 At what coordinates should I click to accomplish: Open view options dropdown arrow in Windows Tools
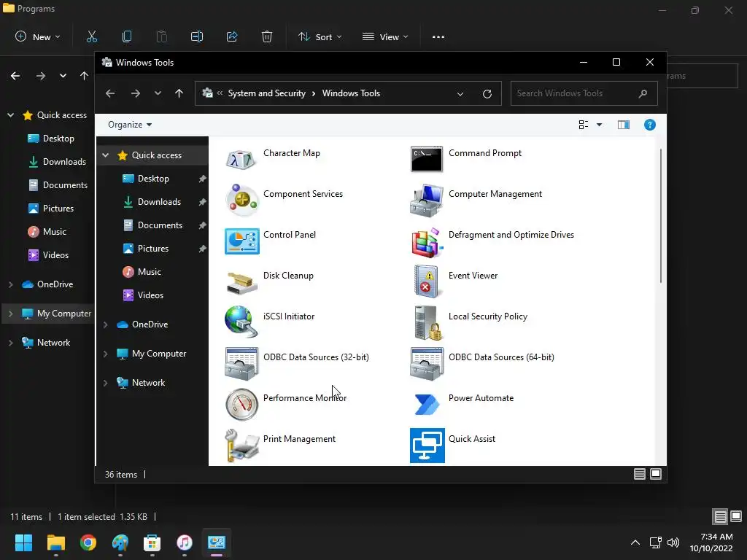(x=600, y=125)
